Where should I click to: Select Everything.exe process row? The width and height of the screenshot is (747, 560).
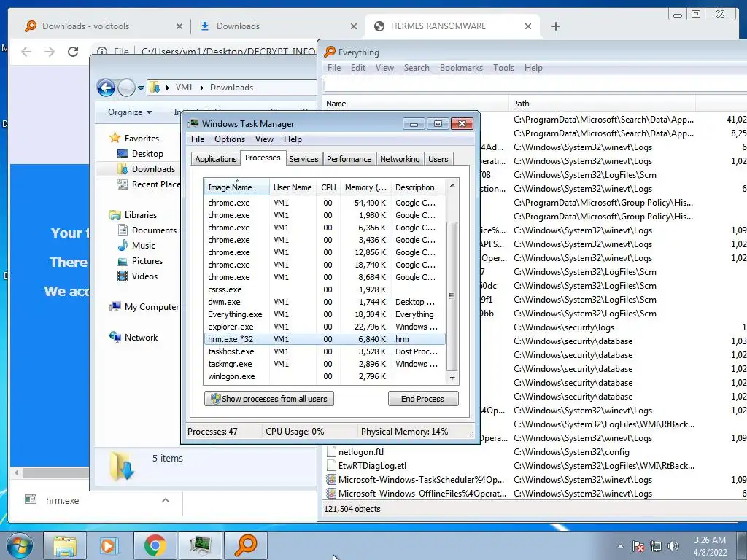click(x=325, y=314)
